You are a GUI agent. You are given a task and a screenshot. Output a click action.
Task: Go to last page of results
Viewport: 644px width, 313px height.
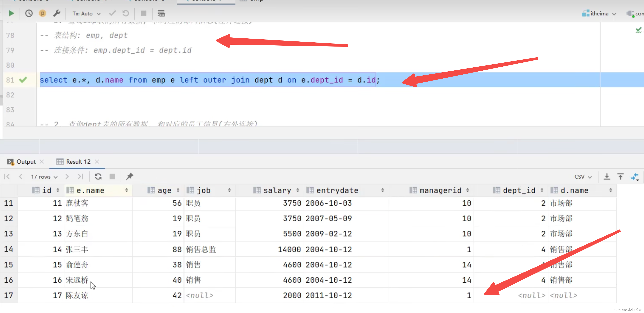click(80, 177)
